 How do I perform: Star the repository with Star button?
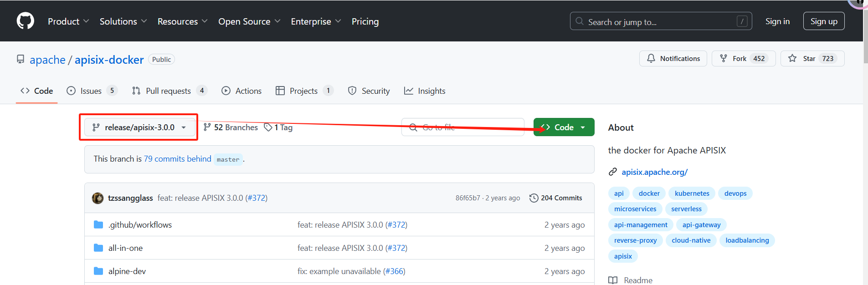click(812, 58)
